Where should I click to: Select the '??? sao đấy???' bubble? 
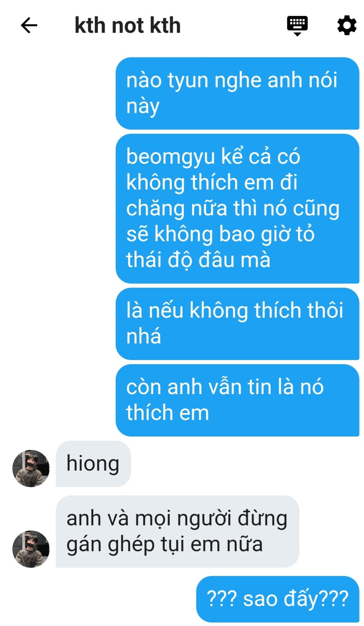click(278, 599)
